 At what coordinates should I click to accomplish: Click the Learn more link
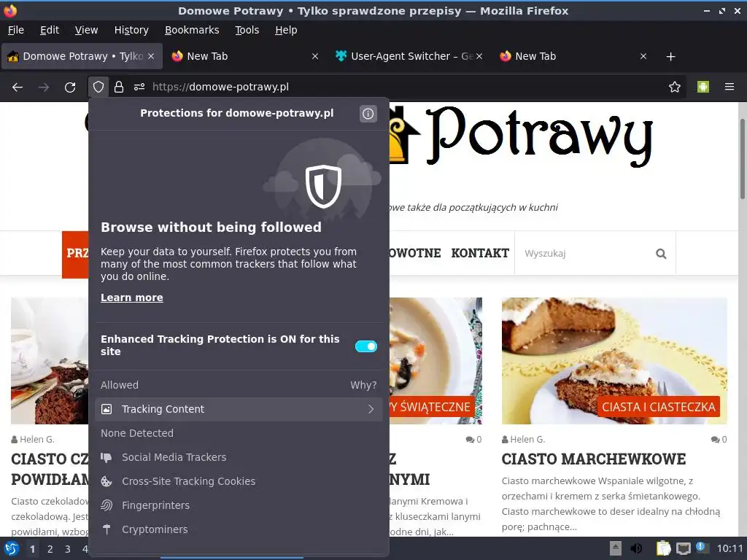click(132, 297)
